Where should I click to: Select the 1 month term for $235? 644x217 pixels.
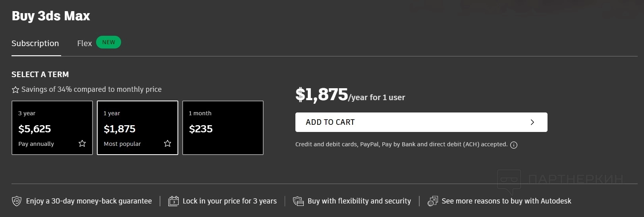tap(223, 128)
